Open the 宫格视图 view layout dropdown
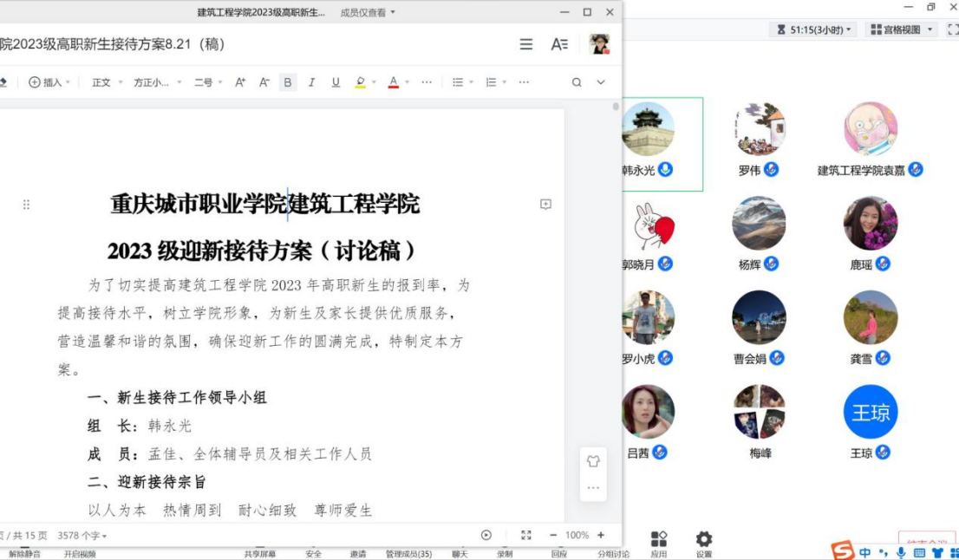 [x=902, y=29]
